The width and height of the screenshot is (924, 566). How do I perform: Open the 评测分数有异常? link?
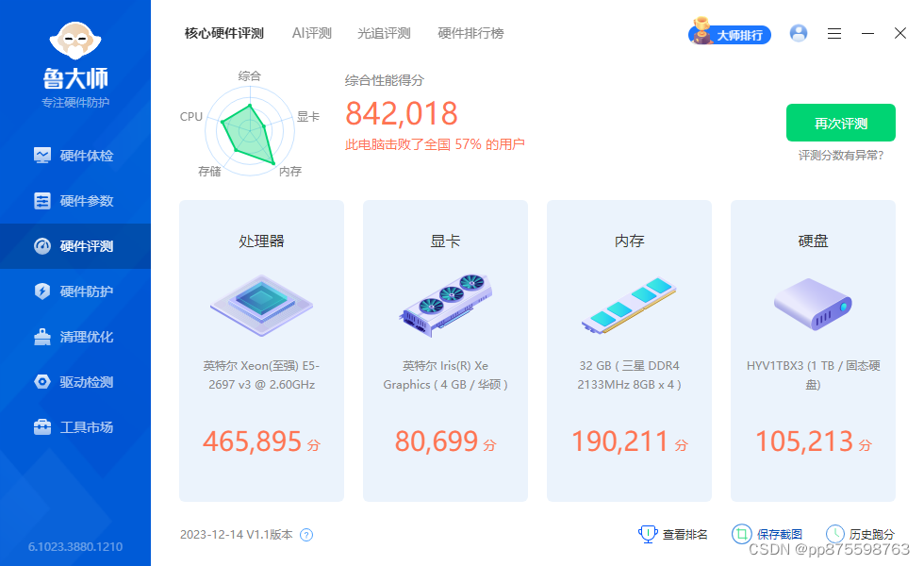click(841, 155)
